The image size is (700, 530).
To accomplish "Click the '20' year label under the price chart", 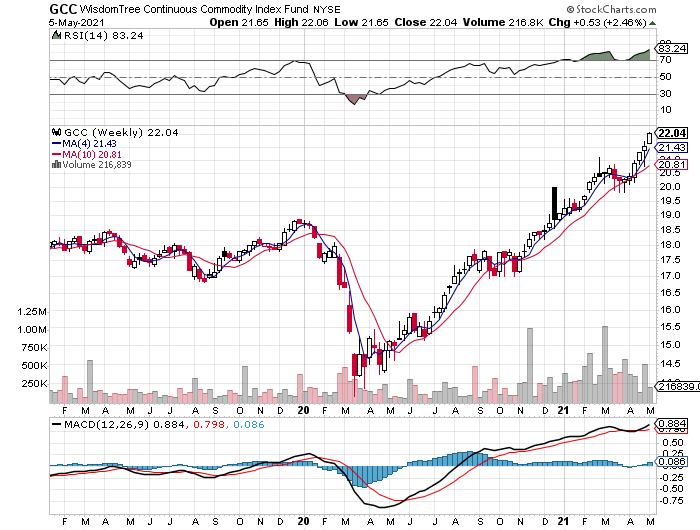I will (303, 410).
